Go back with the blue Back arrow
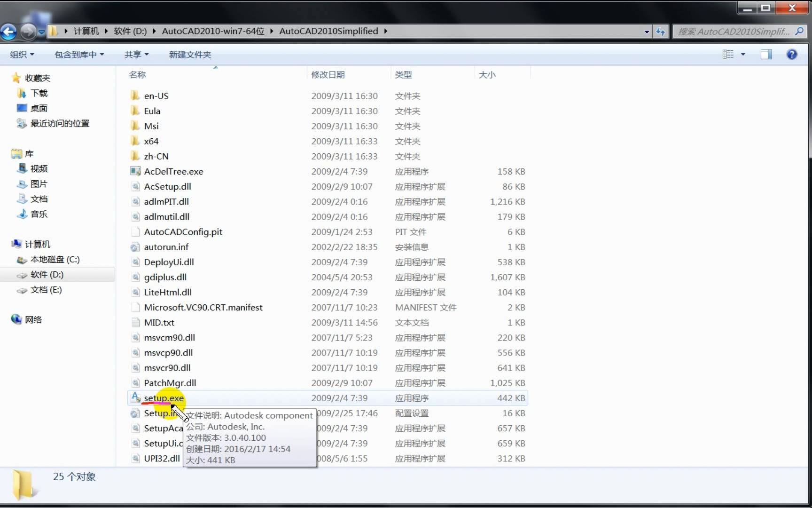The height and width of the screenshot is (508, 812). (8, 32)
